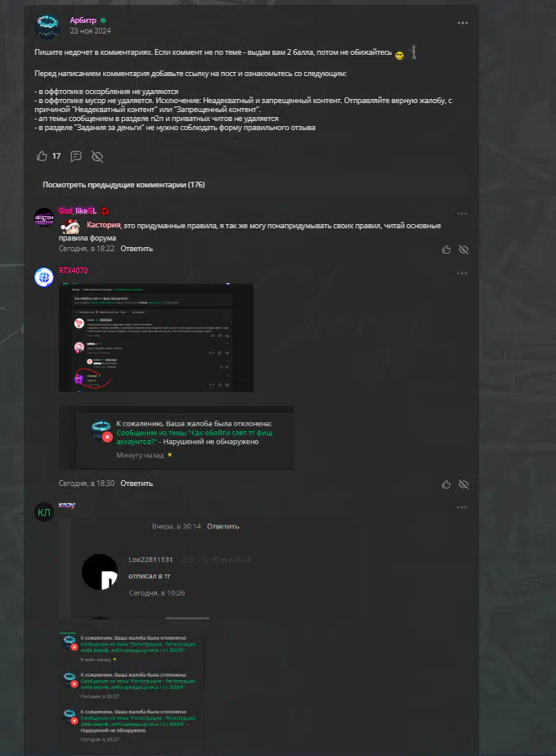Reply to God_likeGL's comment
556x756 pixels.
(x=137, y=249)
